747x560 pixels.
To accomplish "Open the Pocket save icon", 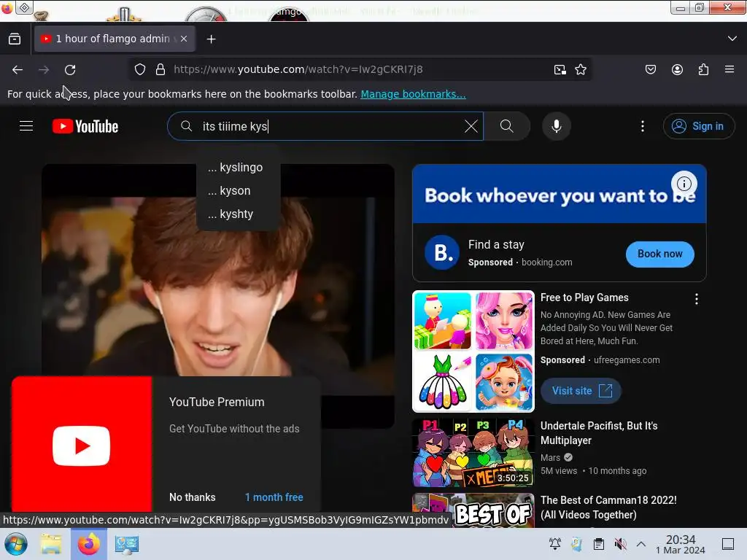I will coord(651,69).
